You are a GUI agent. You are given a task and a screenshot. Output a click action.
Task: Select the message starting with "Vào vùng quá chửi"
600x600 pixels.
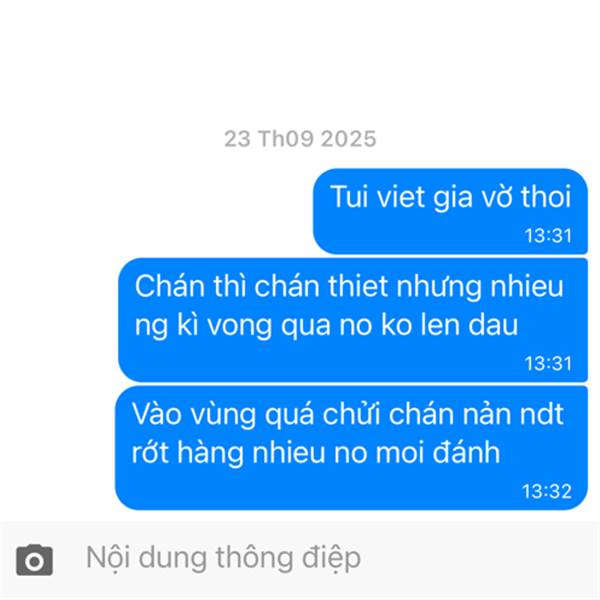point(351,448)
